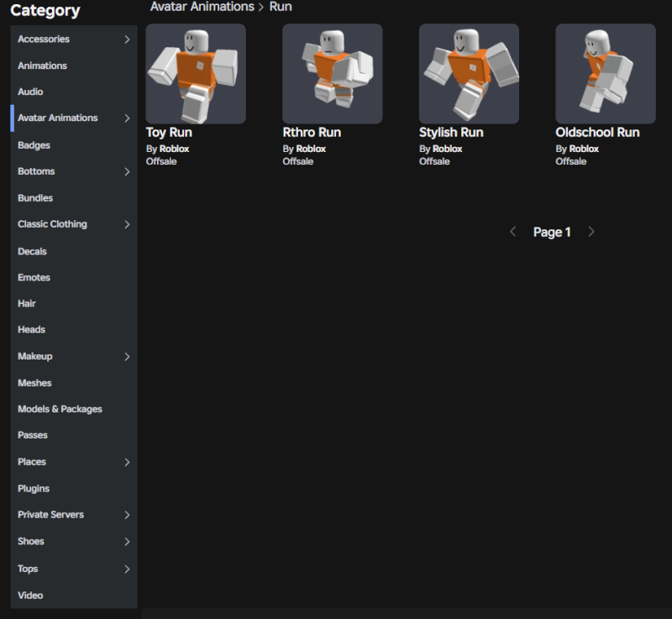Select the Models & Packages category

tap(74, 409)
